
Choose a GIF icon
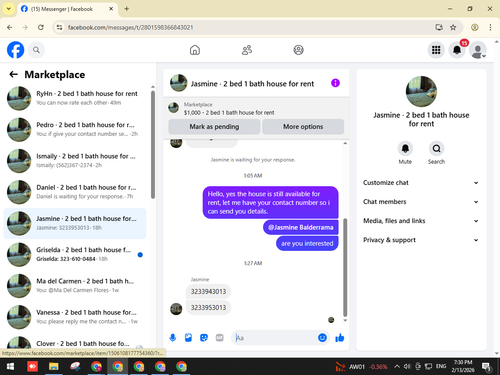219,338
